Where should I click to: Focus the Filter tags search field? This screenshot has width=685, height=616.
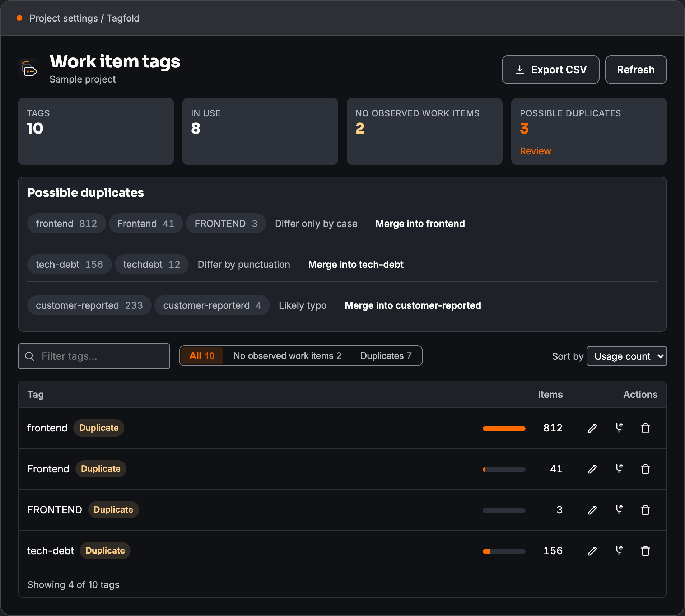[94, 356]
